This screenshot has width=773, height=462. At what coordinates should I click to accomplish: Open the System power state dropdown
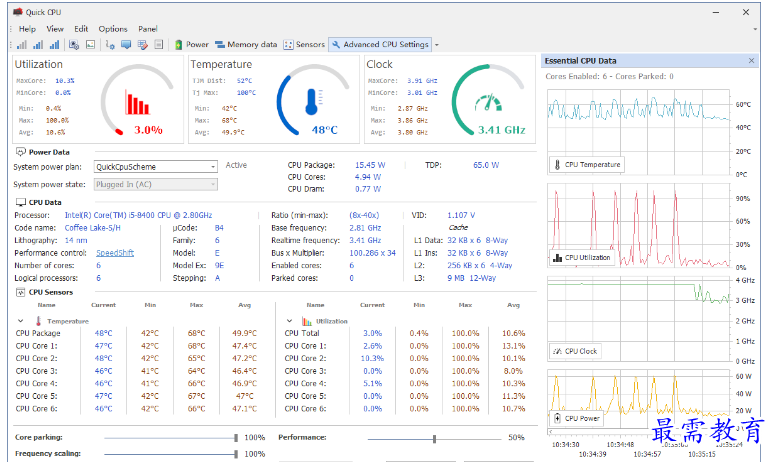pyautogui.click(x=156, y=184)
